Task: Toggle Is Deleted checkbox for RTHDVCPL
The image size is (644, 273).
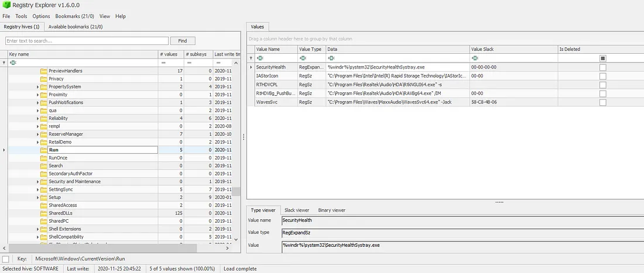Action: pos(602,85)
